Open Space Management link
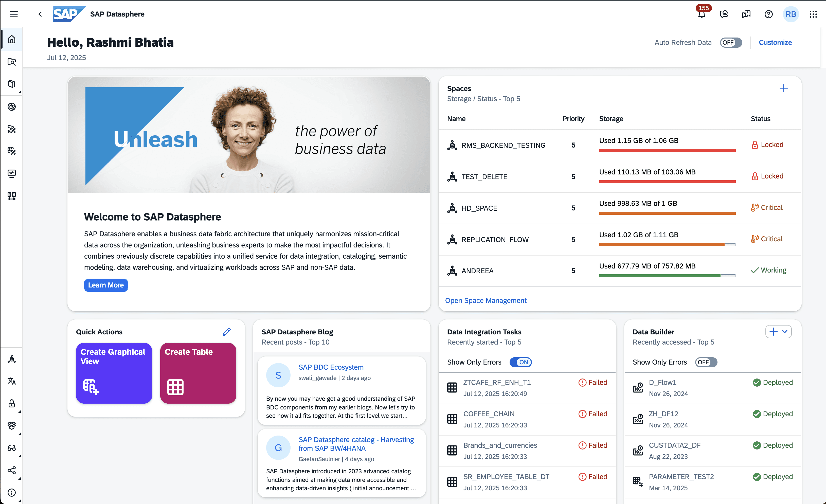 click(486, 301)
